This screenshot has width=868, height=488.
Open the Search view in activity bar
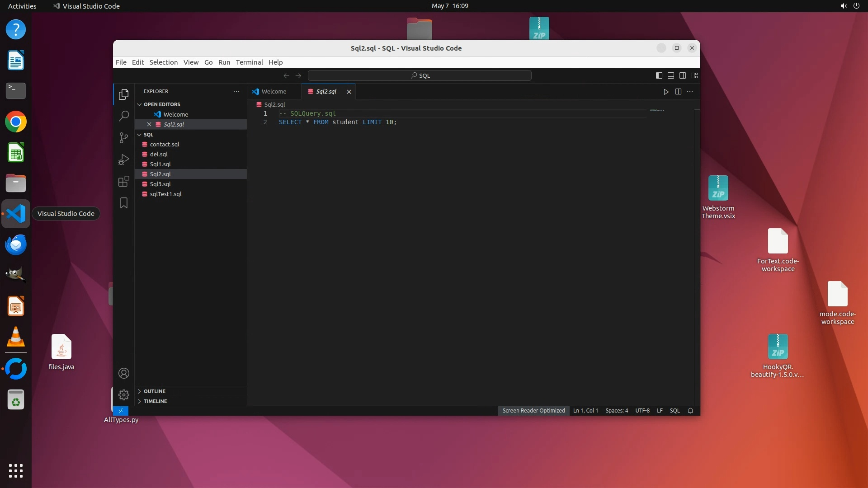tap(123, 116)
